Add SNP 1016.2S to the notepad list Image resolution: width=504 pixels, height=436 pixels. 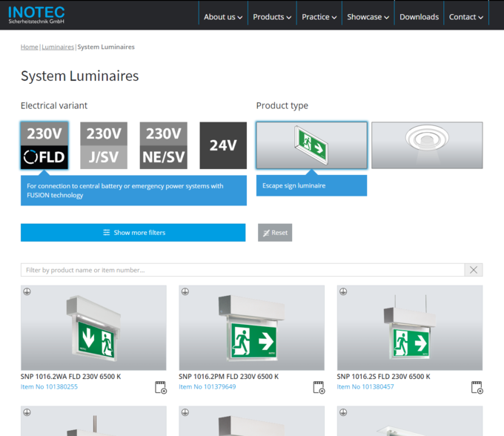pyautogui.click(x=477, y=388)
